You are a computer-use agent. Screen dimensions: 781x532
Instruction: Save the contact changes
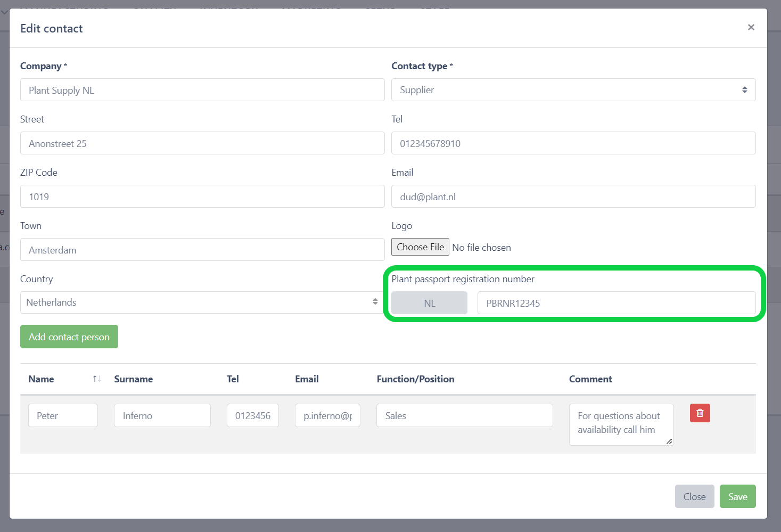pyautogui.click(x=737, y=496)
